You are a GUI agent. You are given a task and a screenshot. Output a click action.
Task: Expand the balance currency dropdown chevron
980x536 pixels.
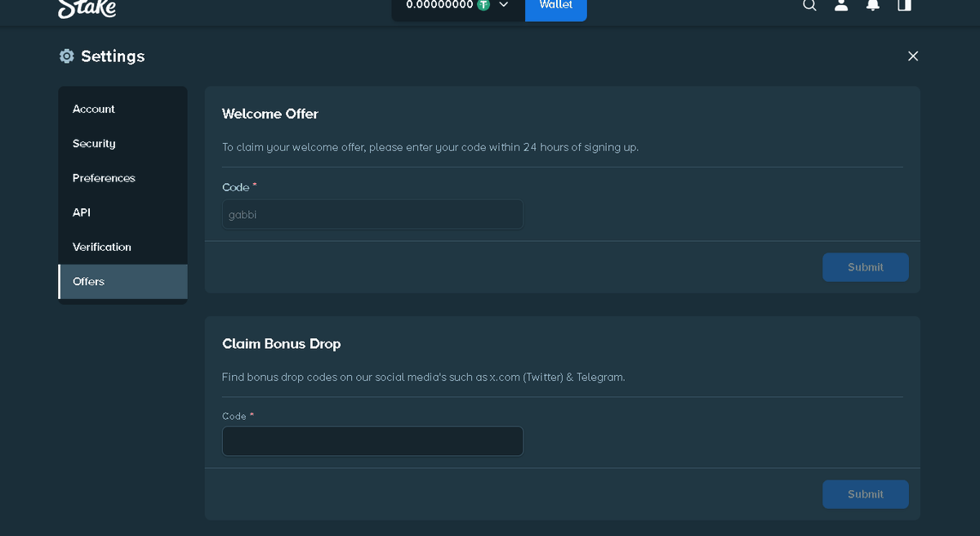pos(503,5)
